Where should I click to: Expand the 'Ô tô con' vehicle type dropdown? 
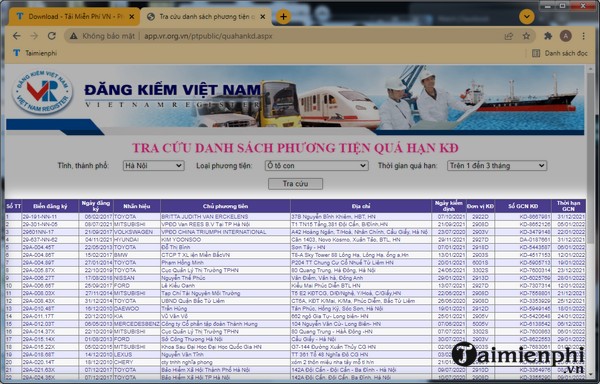[x=316, y=166]
